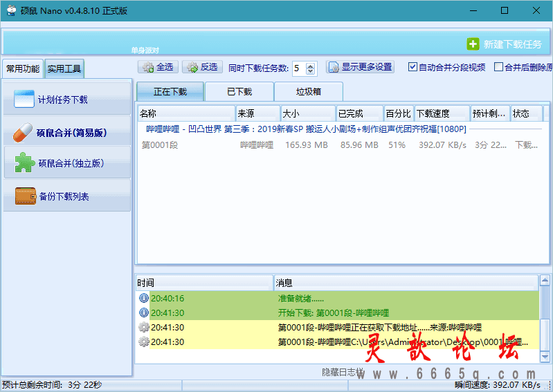Toggle 自动合并分段视频 checkbox

tap(413, 67)
